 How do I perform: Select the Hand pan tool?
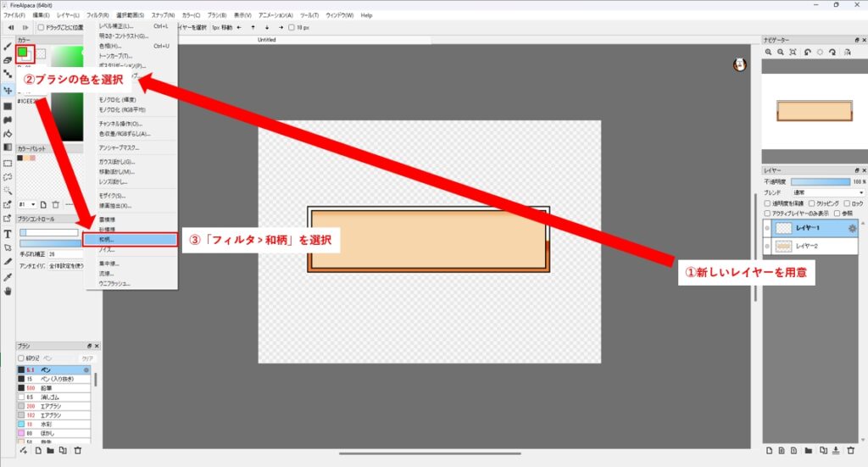(x=8, y=291)
